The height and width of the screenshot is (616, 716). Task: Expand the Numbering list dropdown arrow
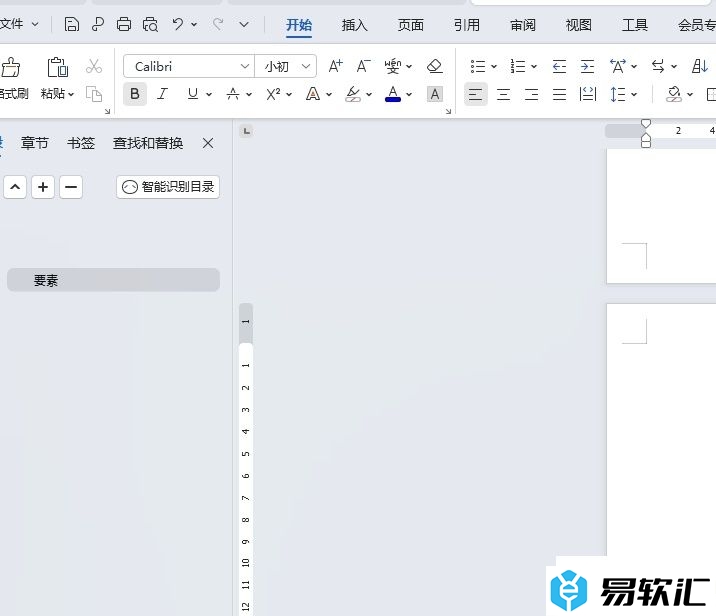pos(534,67)
